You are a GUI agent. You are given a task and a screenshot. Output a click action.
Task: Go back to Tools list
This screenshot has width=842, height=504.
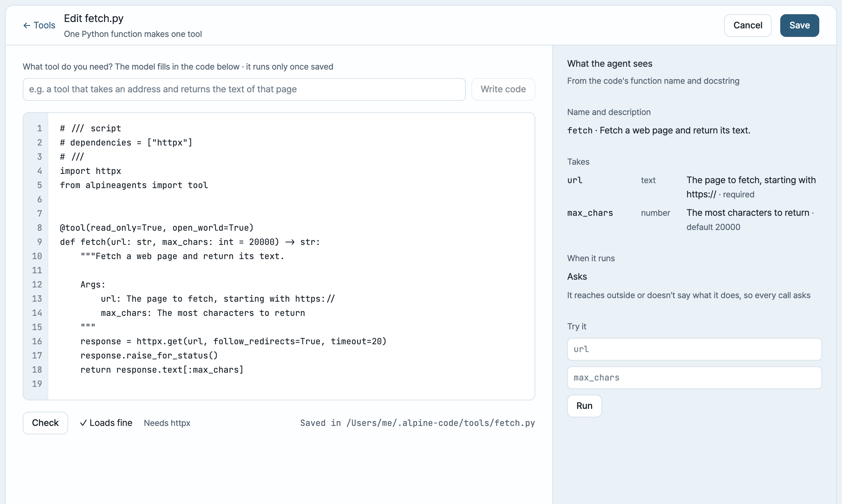coord(39,25)
